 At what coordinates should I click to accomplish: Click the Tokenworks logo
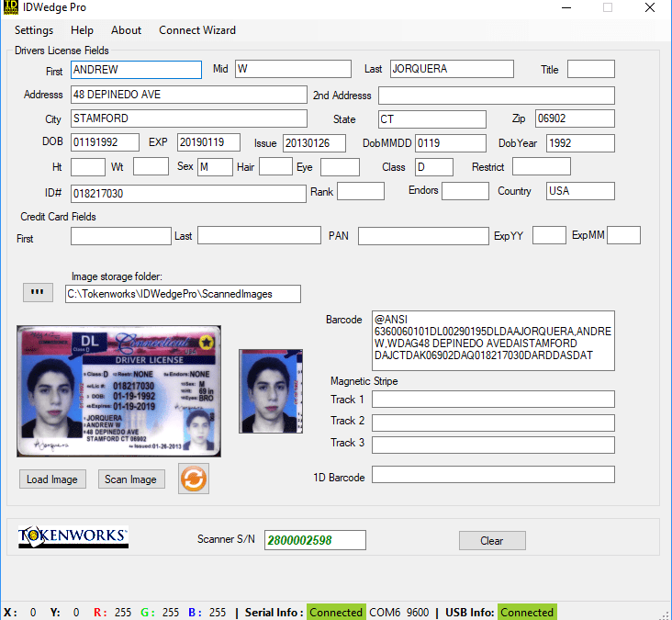click(x=73, y=536)
